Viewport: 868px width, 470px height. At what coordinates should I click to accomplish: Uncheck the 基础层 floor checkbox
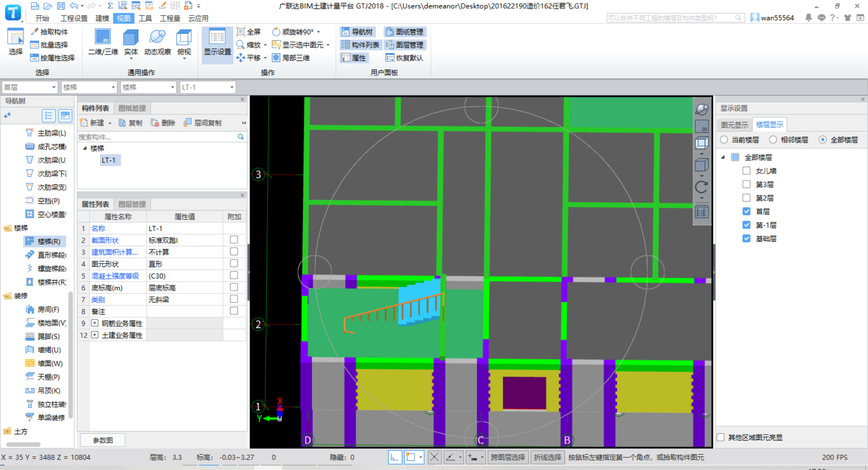click(x=746, y=239)
